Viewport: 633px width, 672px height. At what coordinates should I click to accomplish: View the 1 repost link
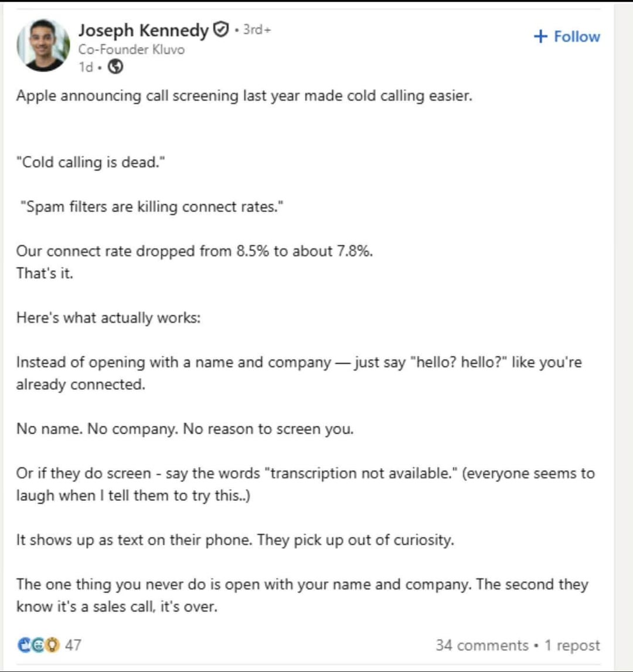coord(572,645)
